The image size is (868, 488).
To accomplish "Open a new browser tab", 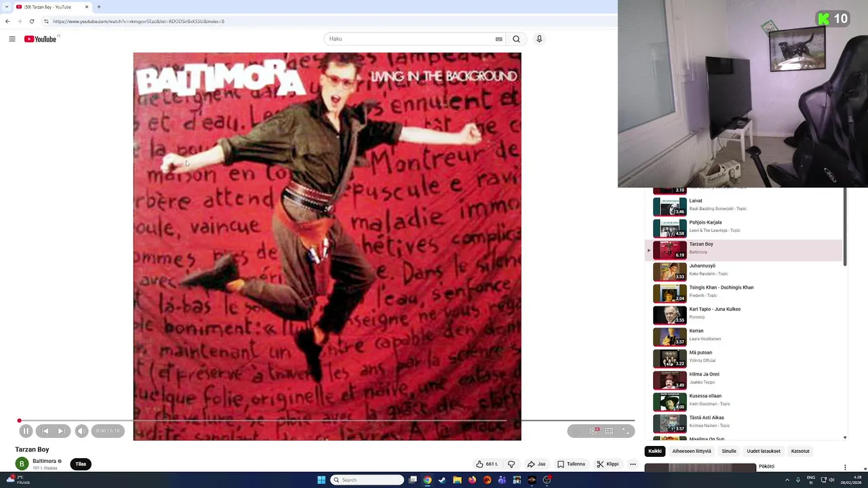I will coord(98,7).
